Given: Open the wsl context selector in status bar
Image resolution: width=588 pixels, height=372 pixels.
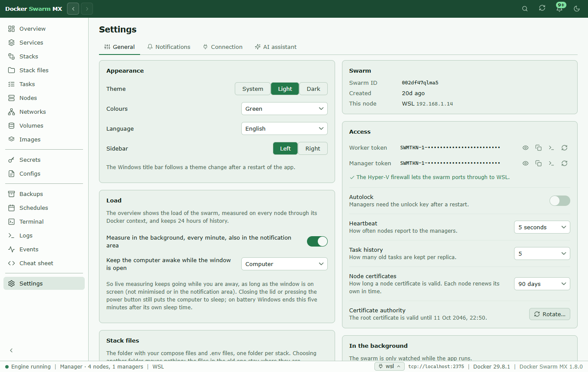Looking at the screenshot, I should 390,366.
